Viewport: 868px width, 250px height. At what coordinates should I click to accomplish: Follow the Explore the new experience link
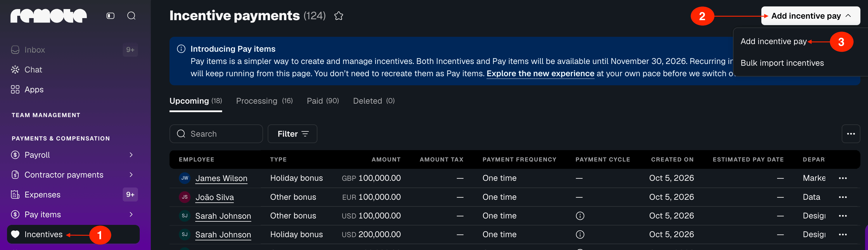(x=540, y=73)
